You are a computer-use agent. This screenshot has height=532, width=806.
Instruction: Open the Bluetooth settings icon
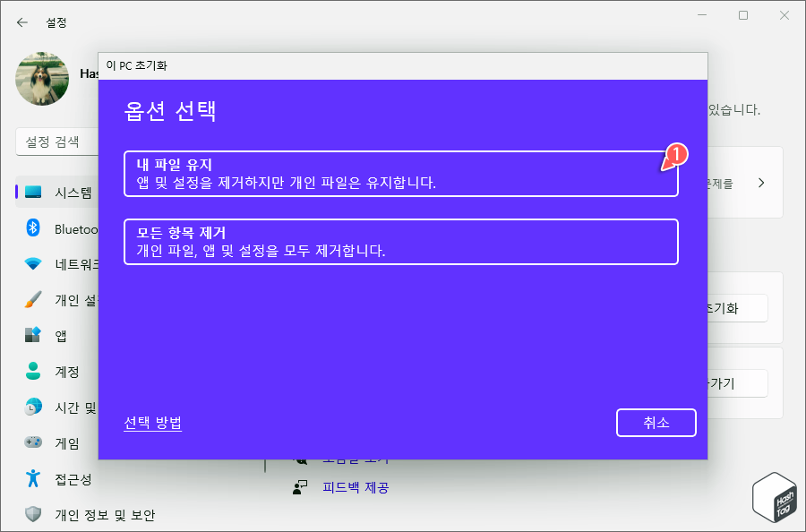click(34, 227)
